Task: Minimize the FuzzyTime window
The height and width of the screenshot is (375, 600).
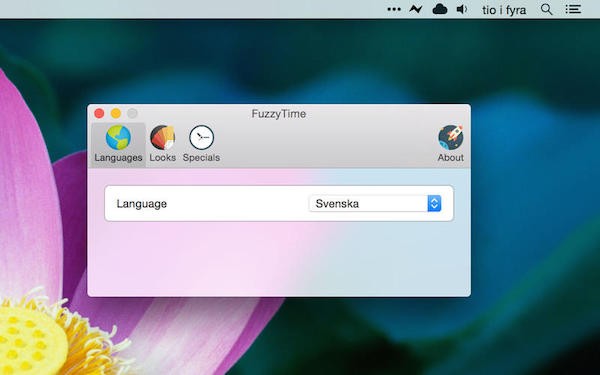Action: (x=116, y=113)
